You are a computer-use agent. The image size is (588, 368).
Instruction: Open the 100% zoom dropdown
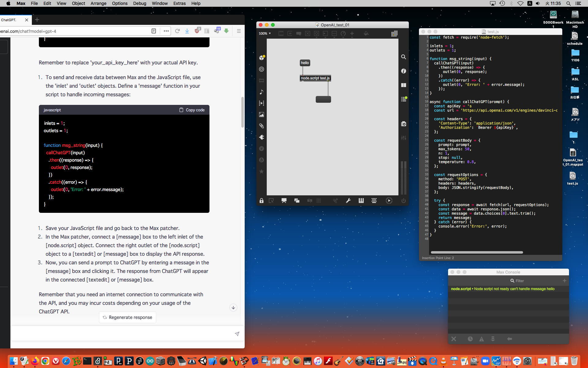coord(265,33)
